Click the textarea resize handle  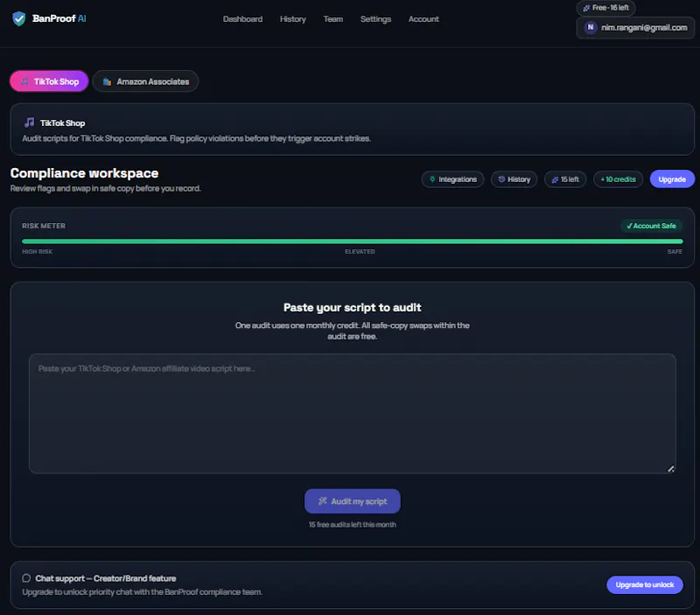pos(670,469)
